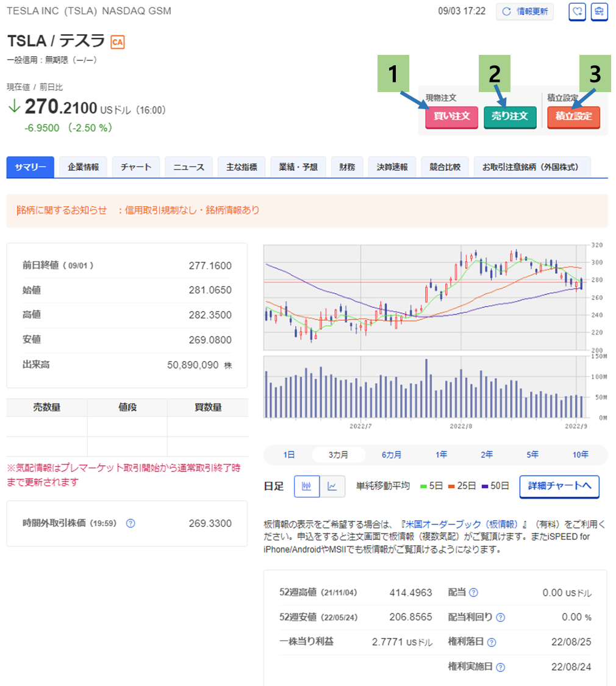Go to the ニュース tab
Viewport: 616px width, 686px height.
(188, 167)
